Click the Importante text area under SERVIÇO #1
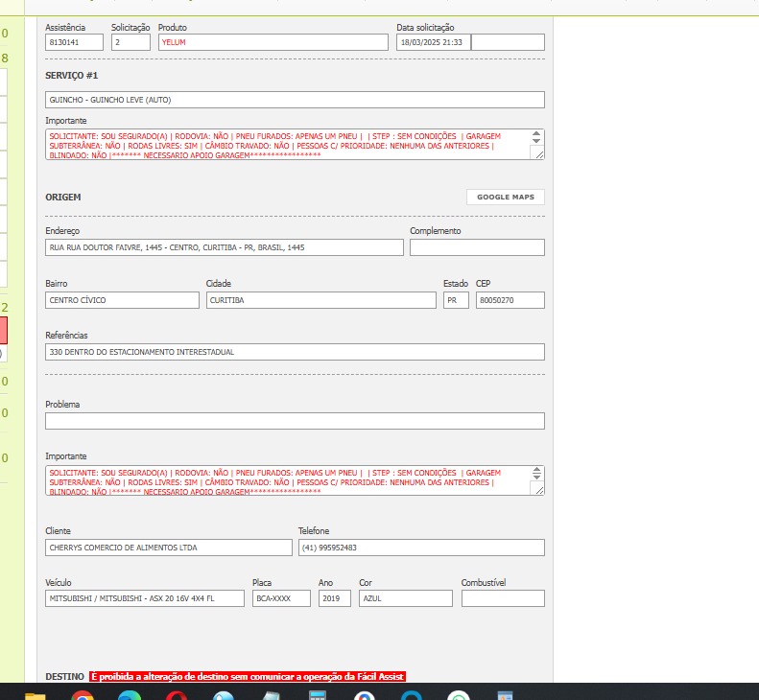Image resolution: width=759 pixels, height=700 pixels. tap(295, 144)
